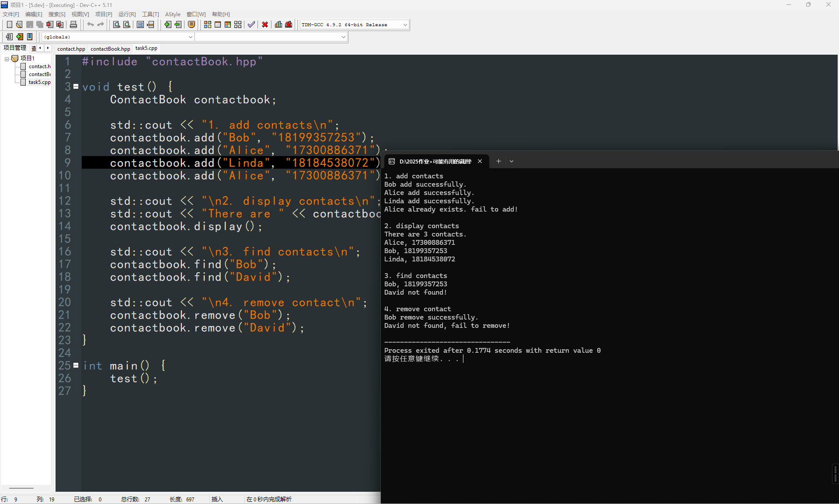The image size is (839, 504).
Task: Click the line 'contactbook.find("David");'
Action: pyautogui.click(x=200, y=277)
